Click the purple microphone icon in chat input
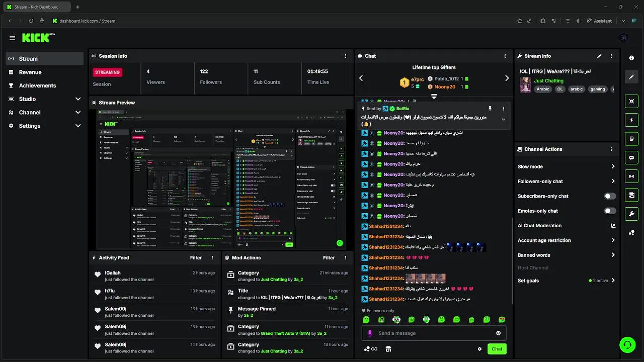This screenshot has height=362, width=644. click(x=370, y=333)
